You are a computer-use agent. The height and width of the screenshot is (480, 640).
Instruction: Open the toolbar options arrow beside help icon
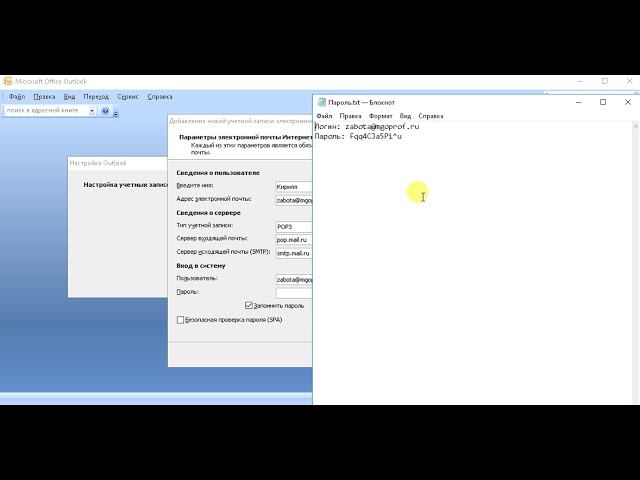(116, 114)
